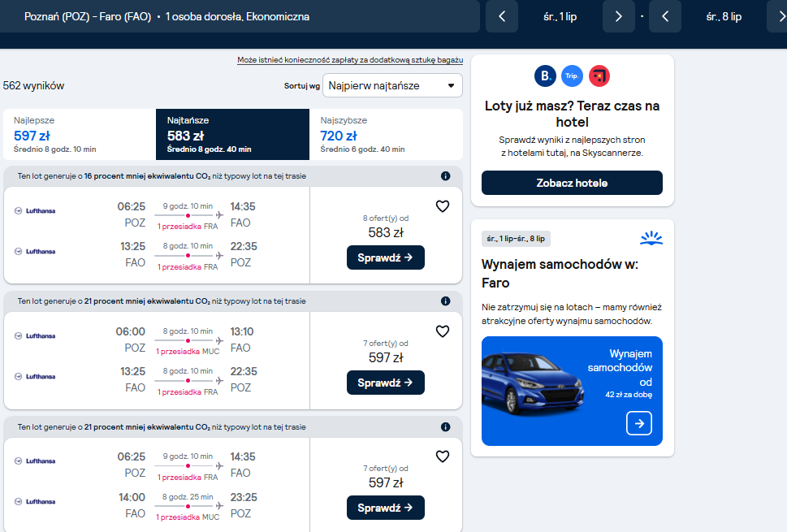Select the Najtańsze 583 zł tab
The height and width of the screenshot is (532, 787).
point(232,135)
